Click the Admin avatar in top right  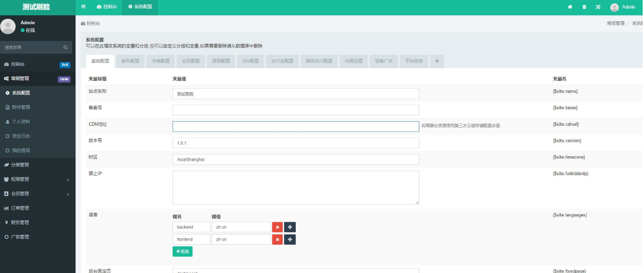[x=614, y=7]
